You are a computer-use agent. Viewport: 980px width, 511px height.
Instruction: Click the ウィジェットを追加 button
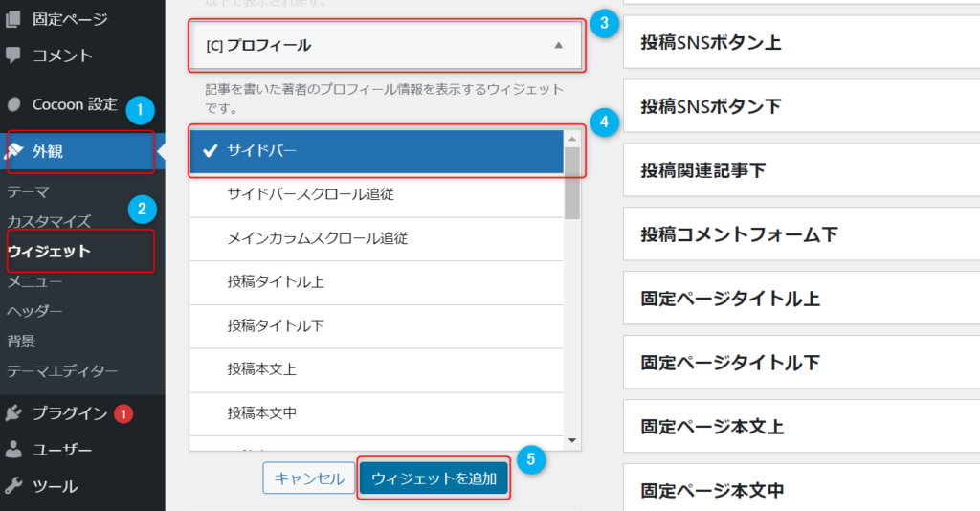pos(434,478)
